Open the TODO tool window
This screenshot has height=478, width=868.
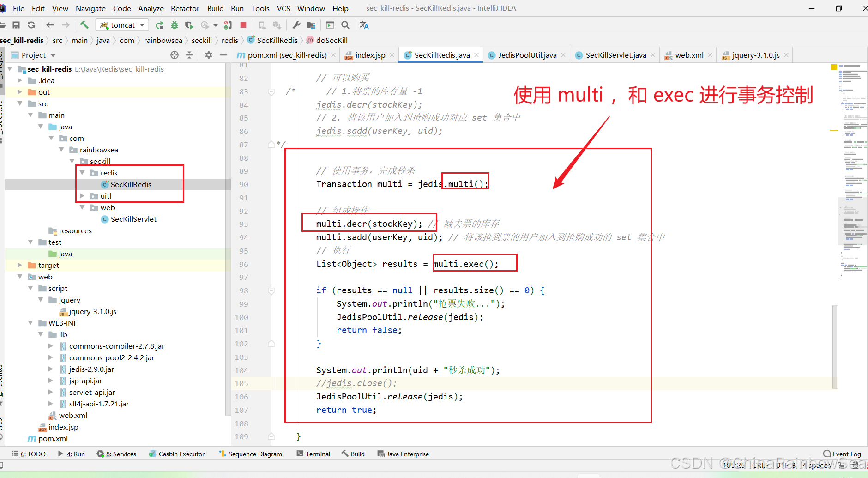tap(29, 454)
